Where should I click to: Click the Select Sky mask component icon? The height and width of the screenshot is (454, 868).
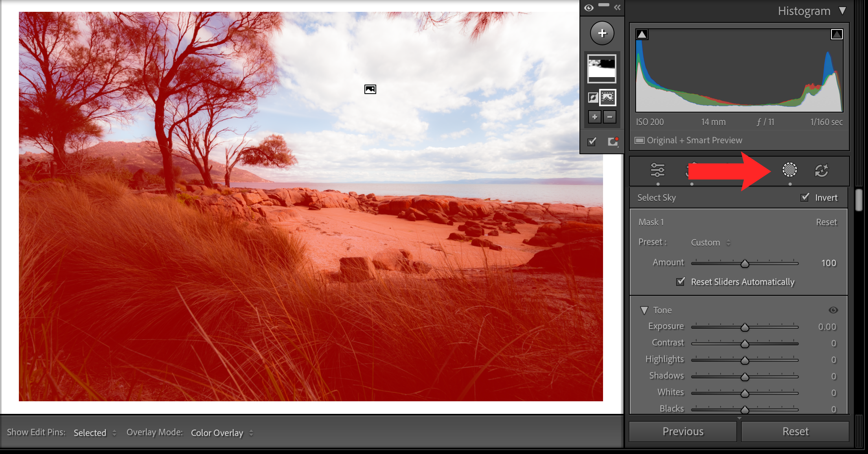click(x=608, y=97)
